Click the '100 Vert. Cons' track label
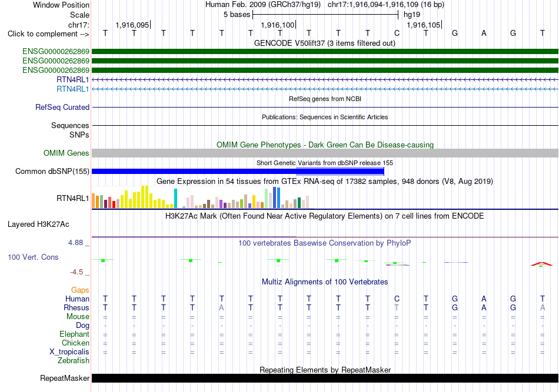The width and height of the screenshot is (559, 392). 33,257
